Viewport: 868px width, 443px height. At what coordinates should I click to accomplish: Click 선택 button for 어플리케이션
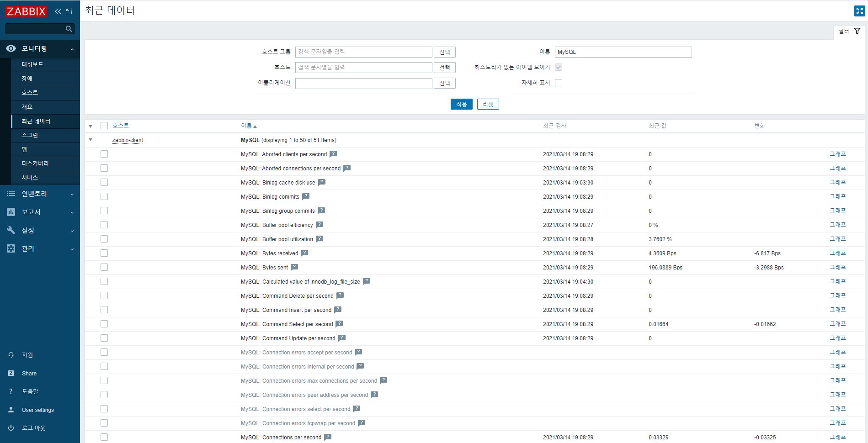point(445,83)
